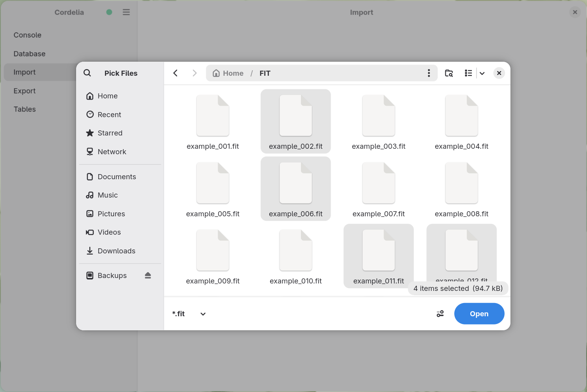587x392 pixels.
Task: Click the search icon in Pick Files
Action: click(87, 73)
